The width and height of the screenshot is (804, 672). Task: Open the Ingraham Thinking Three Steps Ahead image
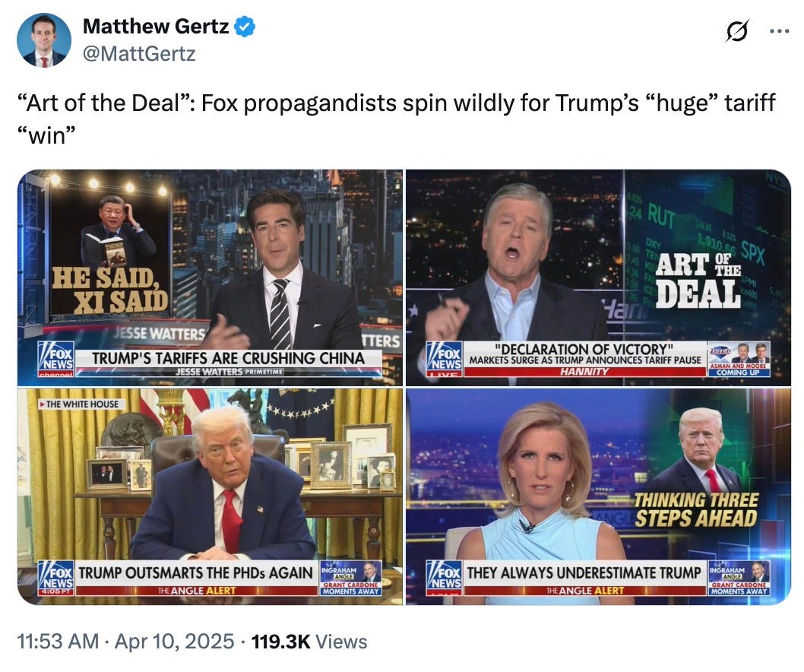(598, 496)
